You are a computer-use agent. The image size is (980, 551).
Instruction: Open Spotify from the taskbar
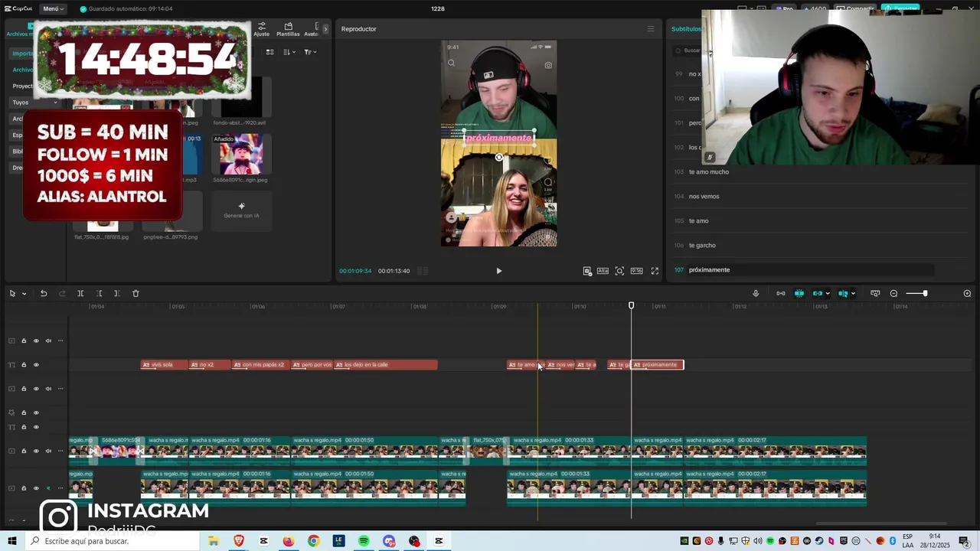click(x=364, y=541)
